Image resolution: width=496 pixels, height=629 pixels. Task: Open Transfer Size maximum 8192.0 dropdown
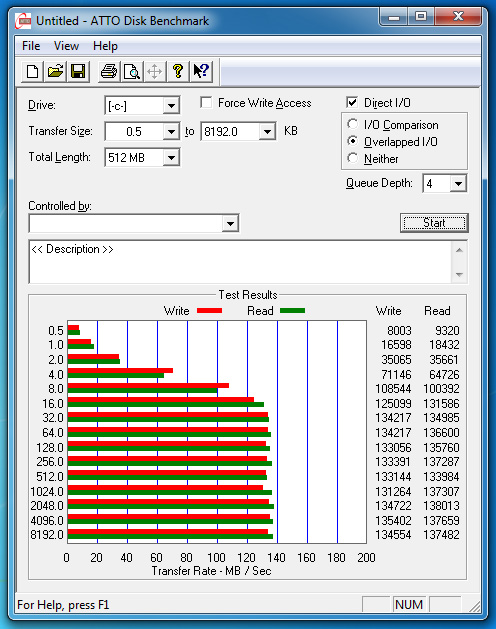click(267, 132)
